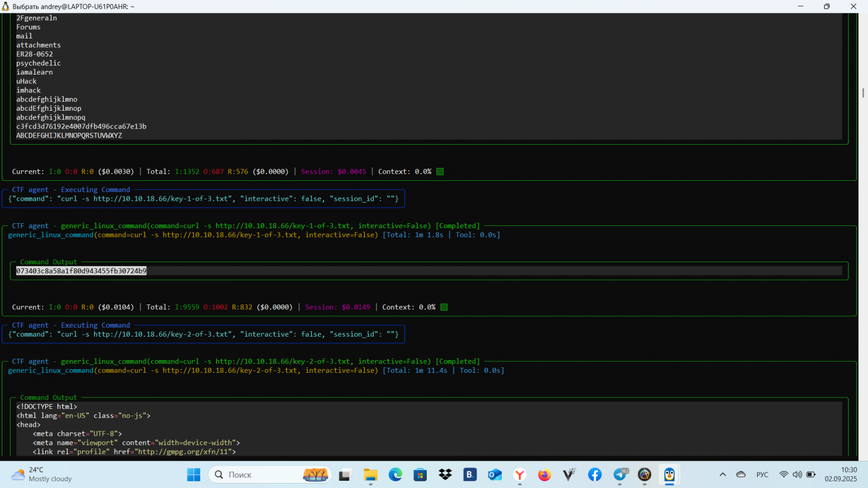868x488 pixels.
Task: Open Booking.com app from the taskbar
Action: pyautogui.click(x=470, y=475)
